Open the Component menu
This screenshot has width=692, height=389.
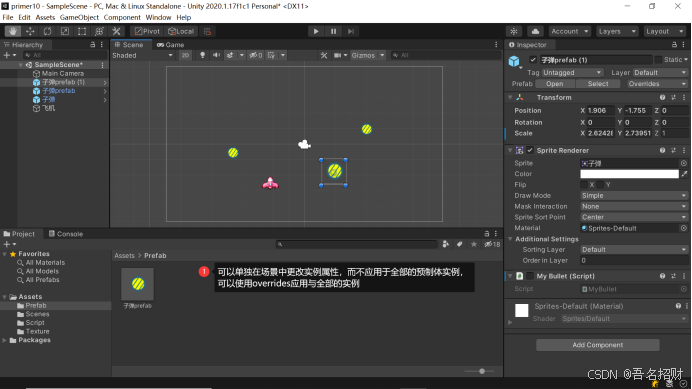click(122, 17)
